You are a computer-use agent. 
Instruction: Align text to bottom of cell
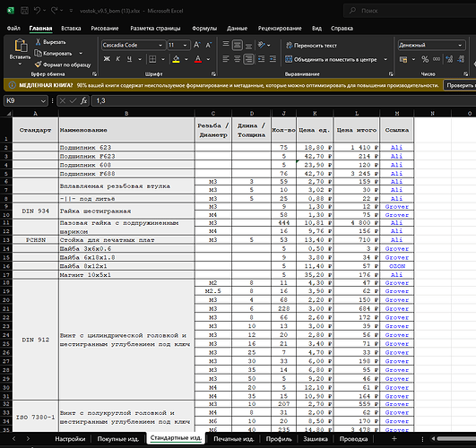(248, 45)
